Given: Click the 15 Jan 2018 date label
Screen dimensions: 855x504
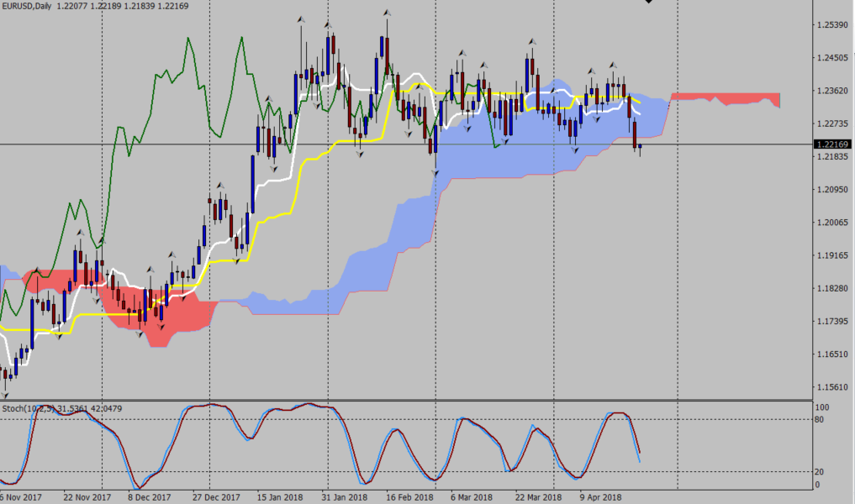Looking at the screenshot, I should click(280, 497).
